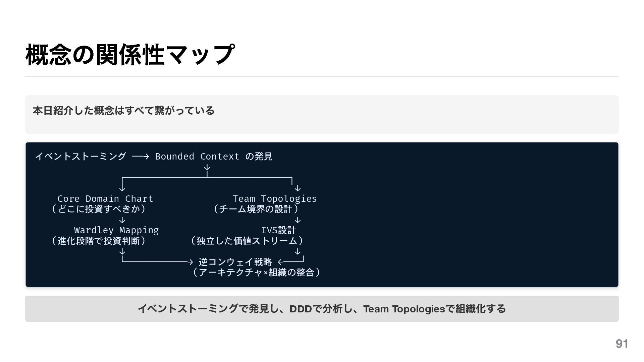The width and height of the screenshot is (644, 362).
Task: Click the page number 91
Action: 622,344
